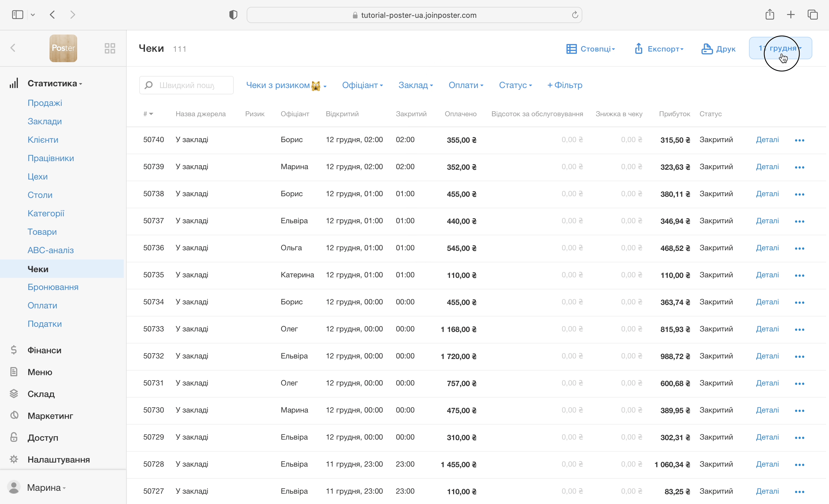Viewport: 829px width, 504px height.
Task: Expand the Статус filter dropdown
Action: [515, 85]
